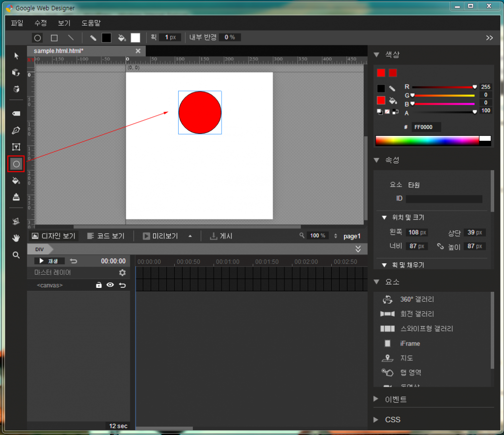Open master layer settings gear

click(x=122, y=273)
